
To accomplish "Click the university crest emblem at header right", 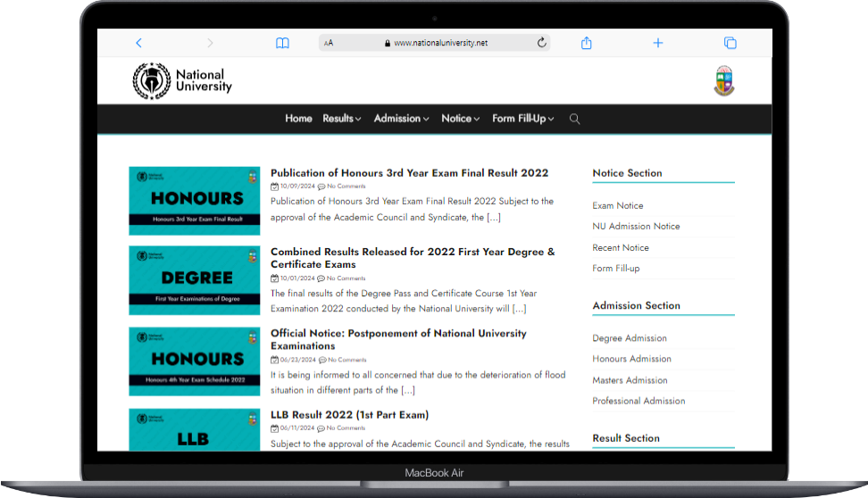I will pyautogui.click(x=724, y=81).
